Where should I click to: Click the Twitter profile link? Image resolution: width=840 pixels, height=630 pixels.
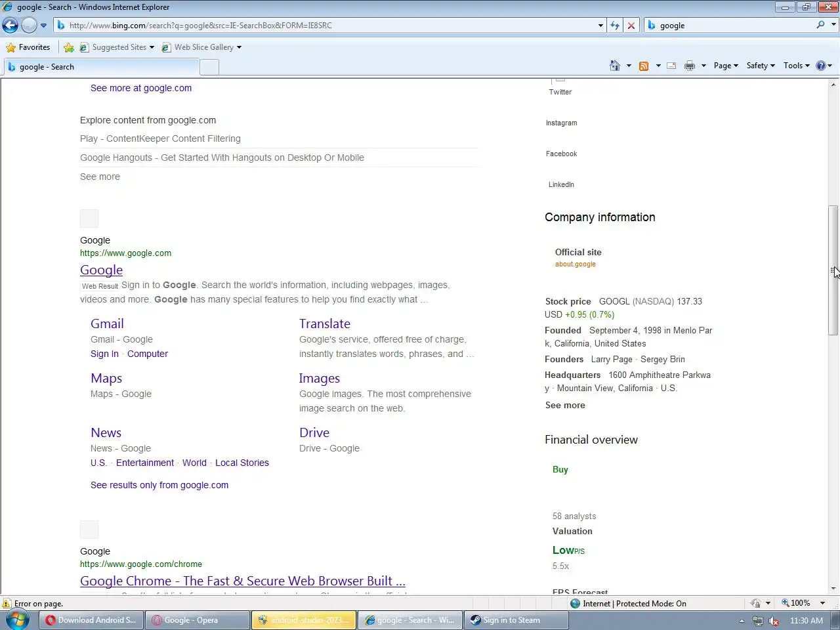pyautogui.click(x=560, y=92)
